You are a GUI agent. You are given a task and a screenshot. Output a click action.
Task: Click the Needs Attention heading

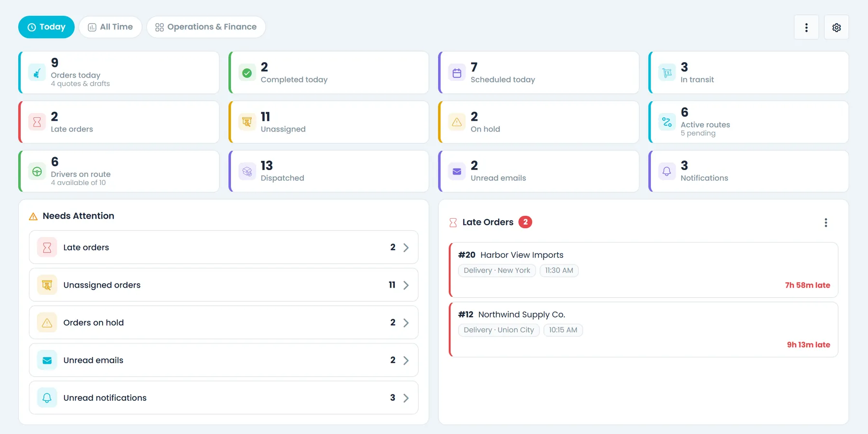78,216
